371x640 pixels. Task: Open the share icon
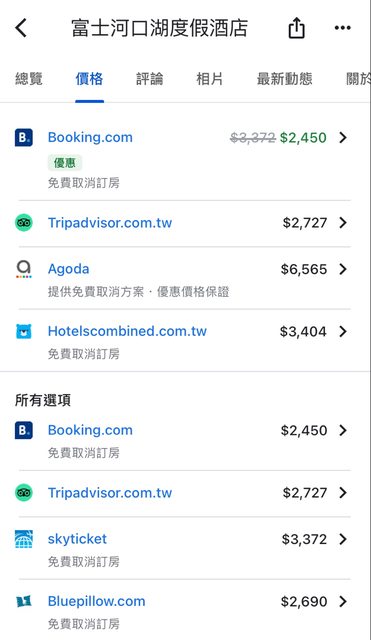tap(297, 28)
